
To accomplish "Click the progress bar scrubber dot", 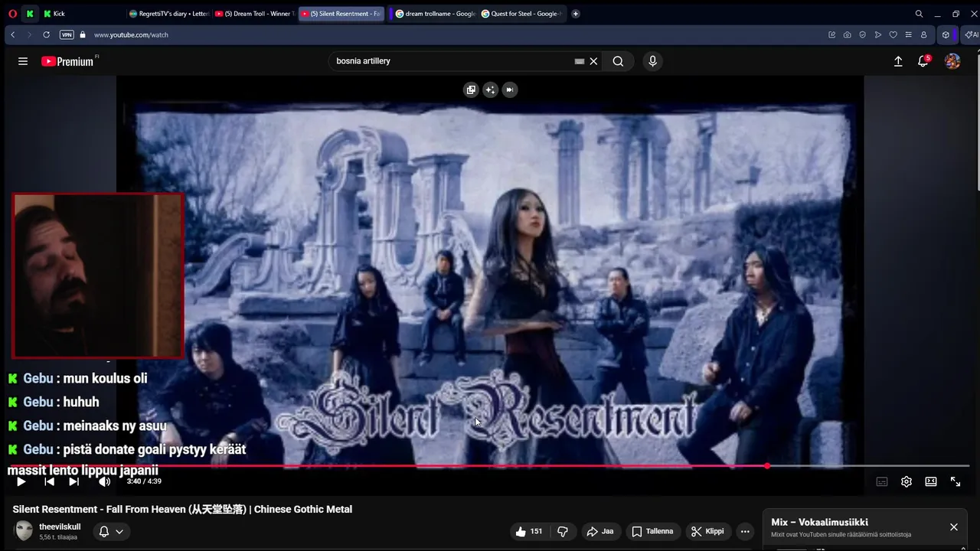I will click(x=766, y=466).
